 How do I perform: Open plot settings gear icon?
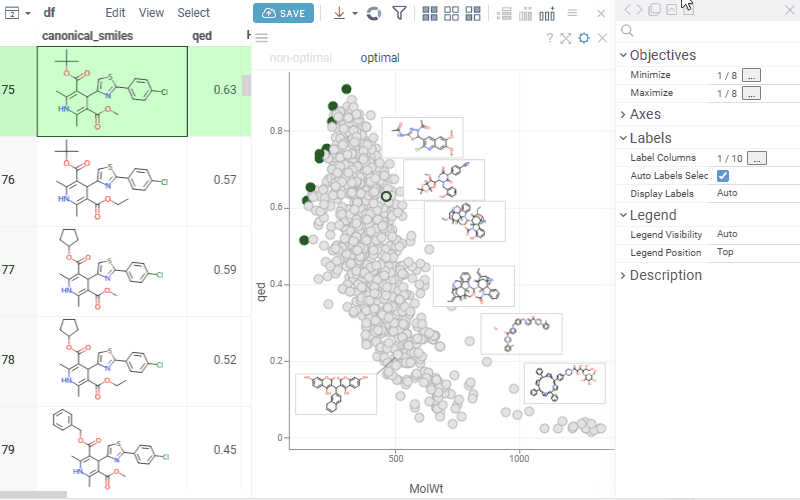click(x=584, y=38)
